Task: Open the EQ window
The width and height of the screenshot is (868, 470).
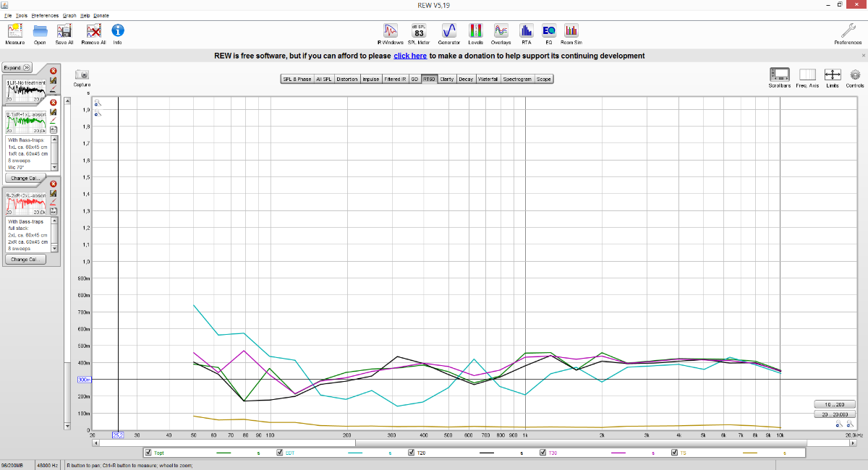Action: 548,33
